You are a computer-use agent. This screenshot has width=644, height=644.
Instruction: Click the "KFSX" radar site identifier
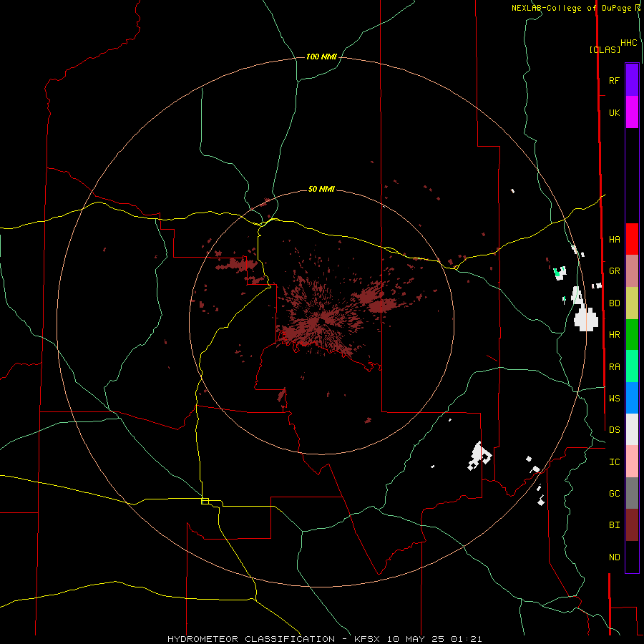click(x=367, y=639)
